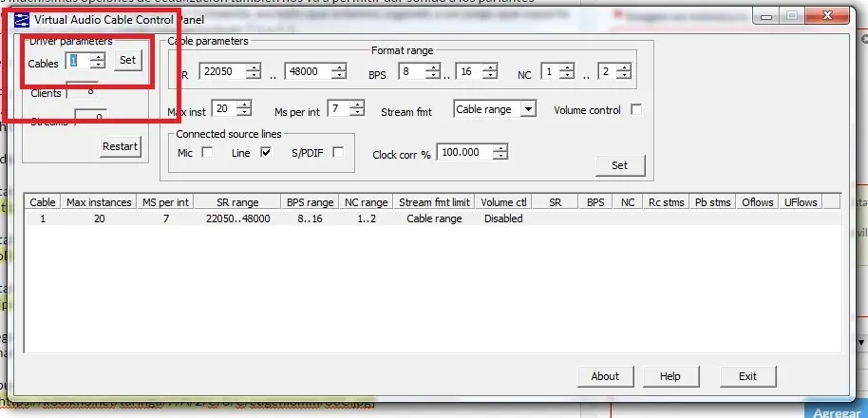Enable the Volume control checkbox

pyautogui.click(x=636, y=109)
